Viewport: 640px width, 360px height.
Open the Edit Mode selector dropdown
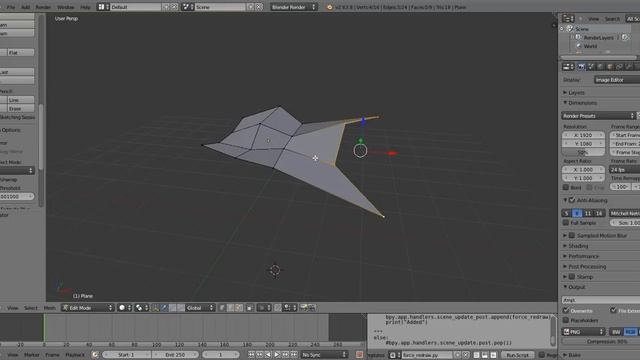pyautogui.click(x=87, y=308)
